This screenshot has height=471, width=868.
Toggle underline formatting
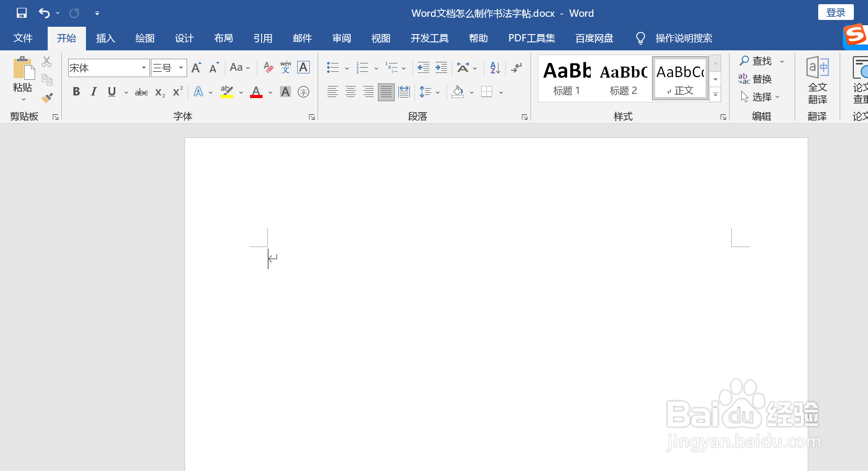pos(112,92)
